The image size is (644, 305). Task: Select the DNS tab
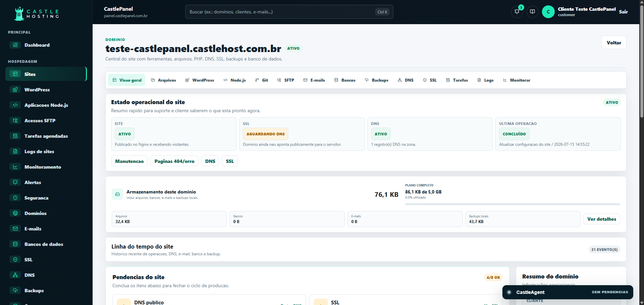pos(405,80)
